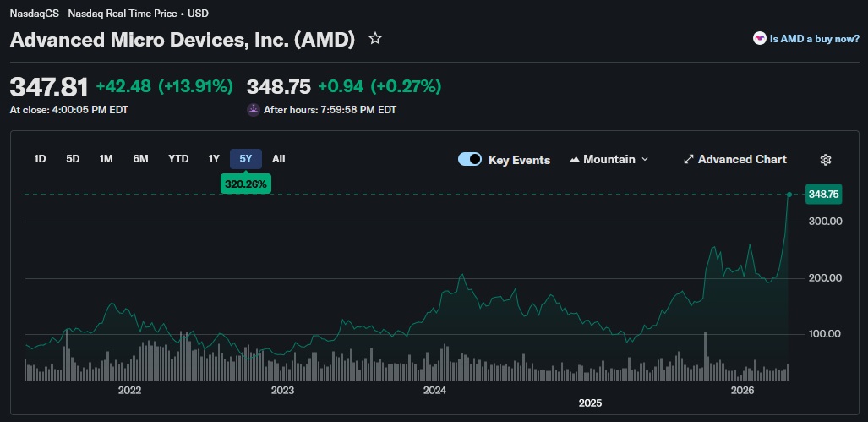This screenshot has width=868, height=422.
Task: Click the after hours moon icon
Action: 253,109
